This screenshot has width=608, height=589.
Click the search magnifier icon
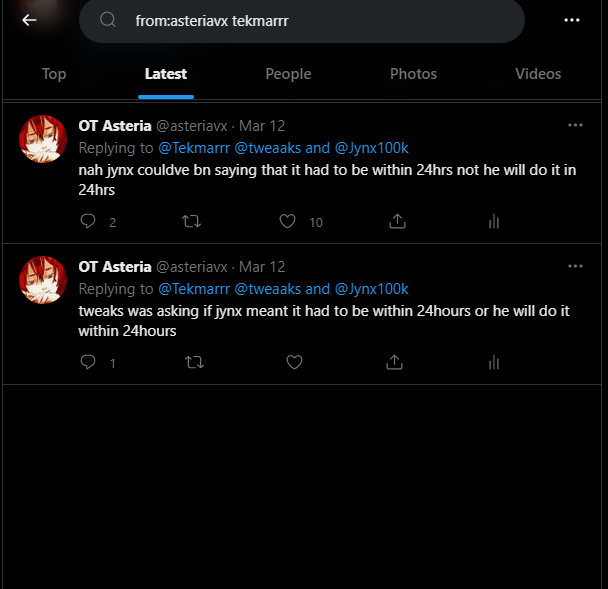108,20
